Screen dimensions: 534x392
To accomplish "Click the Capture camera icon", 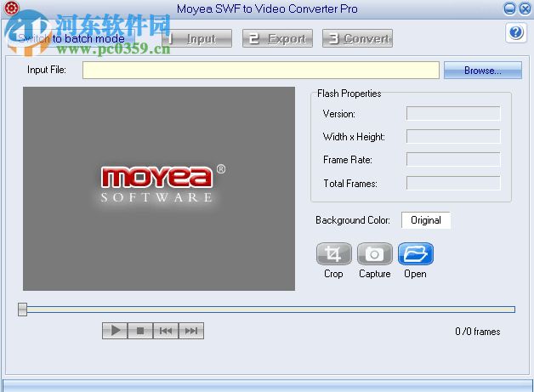I will pos(375,253).
